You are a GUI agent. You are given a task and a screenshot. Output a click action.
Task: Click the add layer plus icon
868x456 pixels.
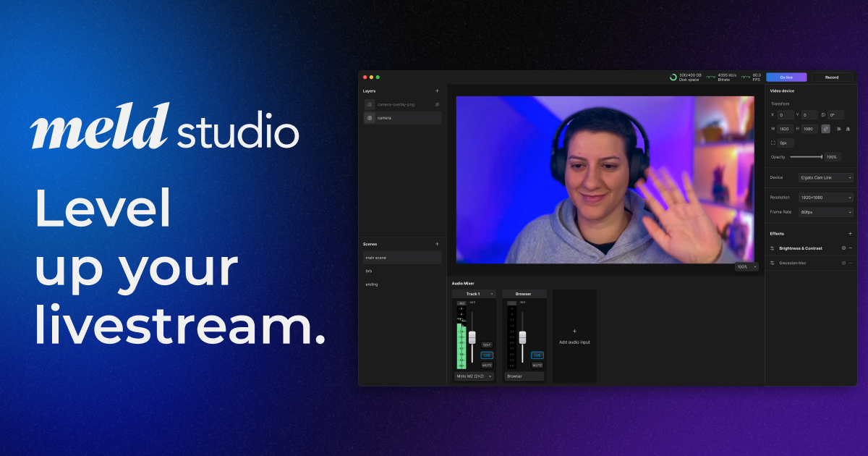[438, 90]
